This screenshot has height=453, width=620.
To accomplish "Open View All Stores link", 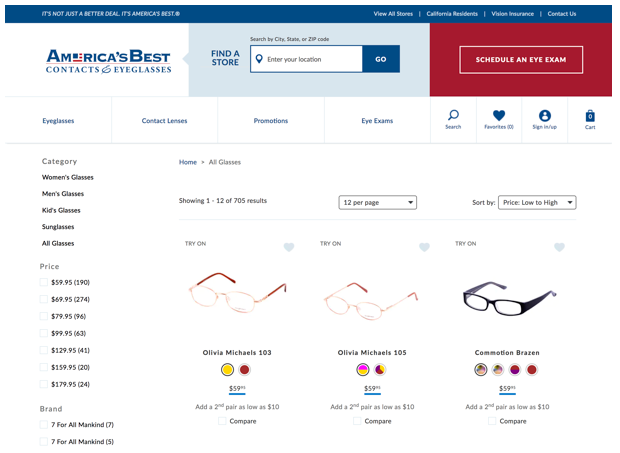I will point(393,14).
